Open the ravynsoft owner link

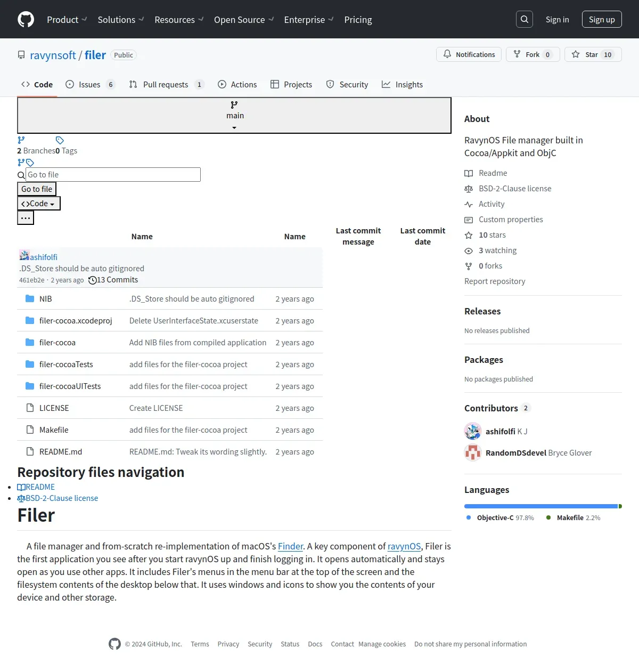click(x=53, y=55)
